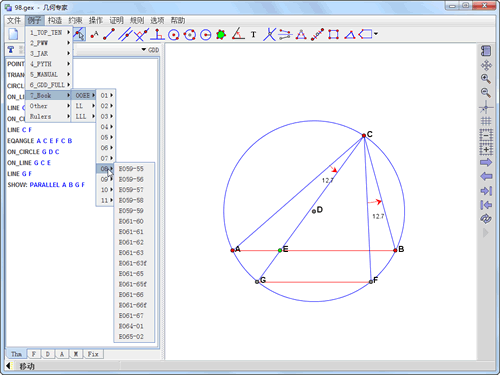Select the parallel line tool
500x375 pixels.
coord(125,34)
